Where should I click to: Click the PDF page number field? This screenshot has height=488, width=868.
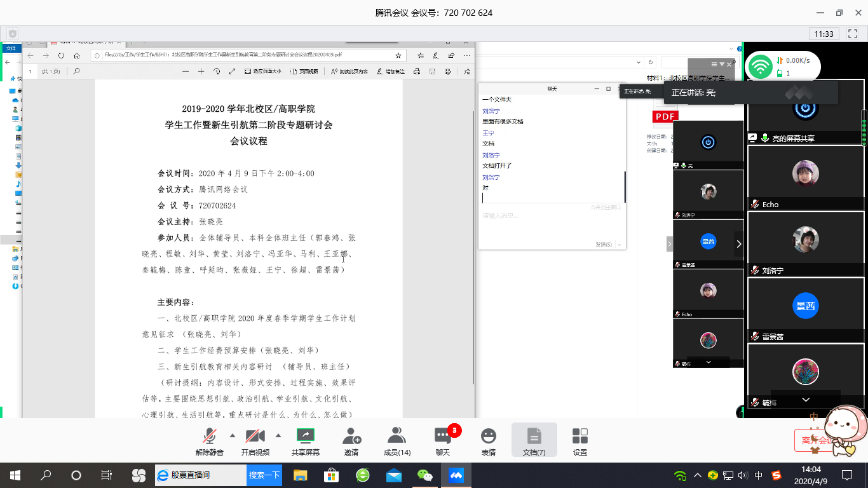[30, 72]
